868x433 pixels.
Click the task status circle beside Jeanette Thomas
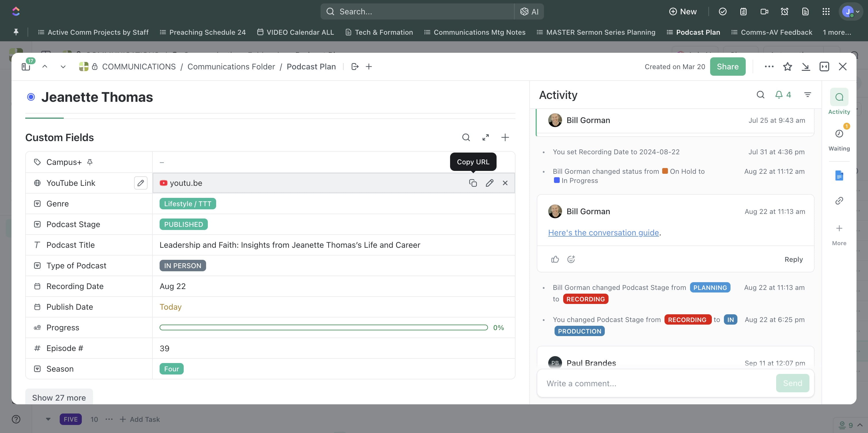[31, 97]
